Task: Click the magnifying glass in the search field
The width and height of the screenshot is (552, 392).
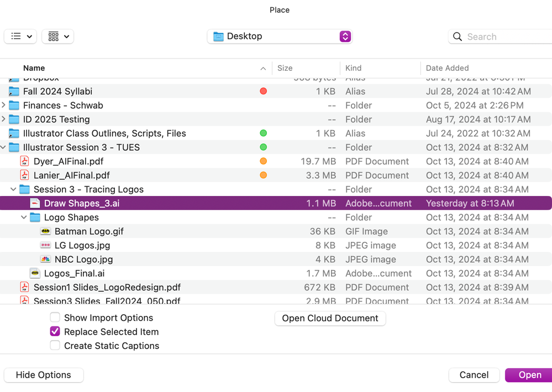Action: [458, 36]
